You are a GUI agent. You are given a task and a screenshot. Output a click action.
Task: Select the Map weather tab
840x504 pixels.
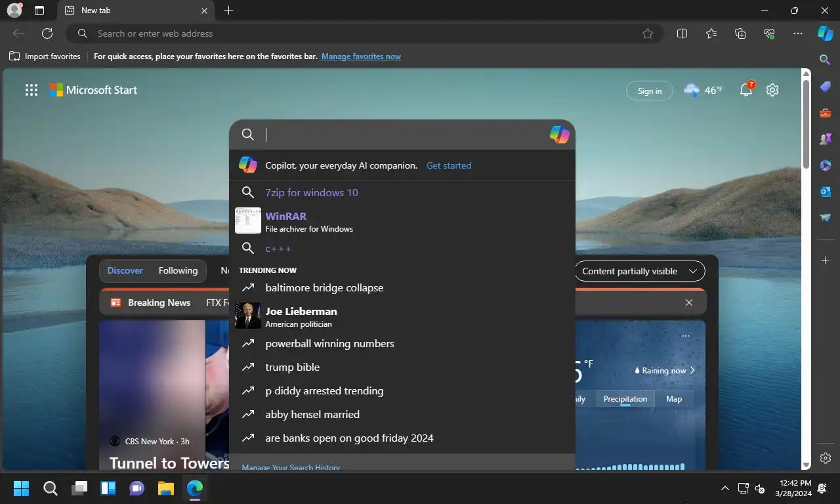[674, 399]
